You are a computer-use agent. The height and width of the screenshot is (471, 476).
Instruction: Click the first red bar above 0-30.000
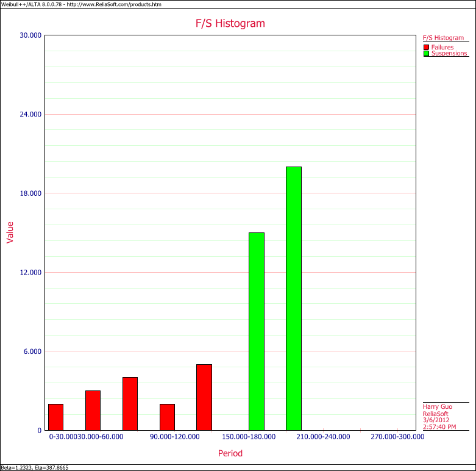coord(56,417)
